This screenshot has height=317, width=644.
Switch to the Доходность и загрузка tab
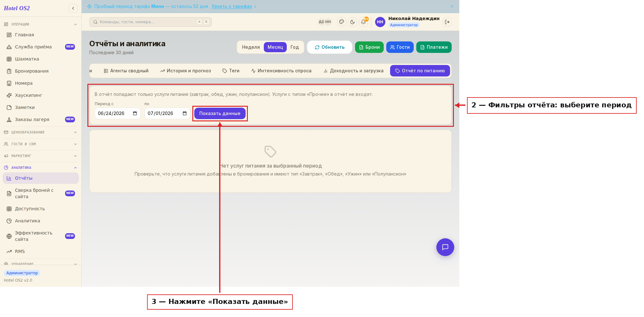coord(353,71)
